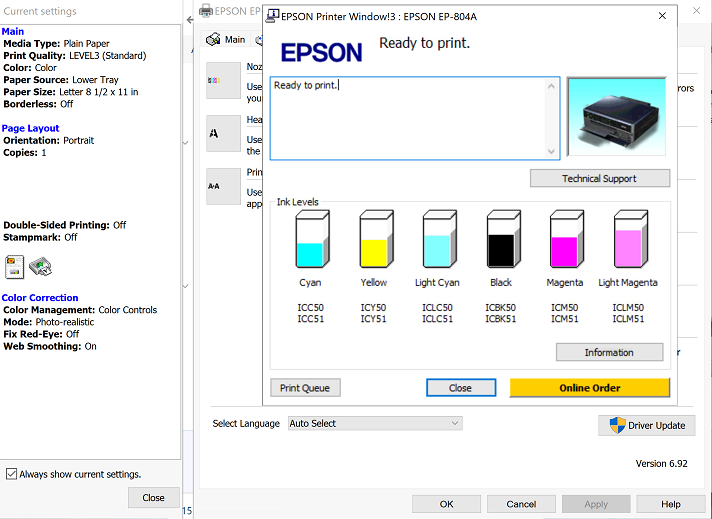
Task: Click the Yellow ink cartridge level icon
Action: point(376,239)
